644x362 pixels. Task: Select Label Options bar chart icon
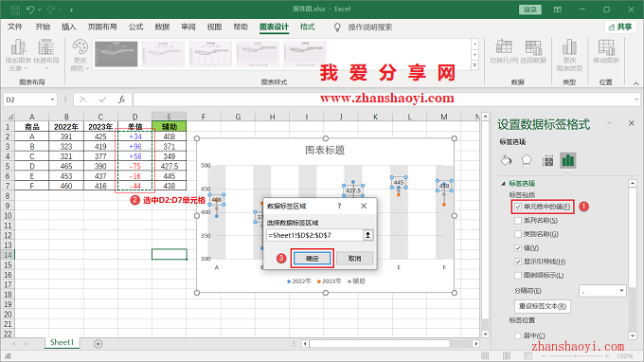click(x=568, y=160)
